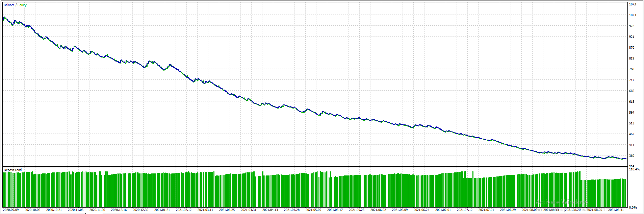This screenshot has height=214, width=644.
Task: Select the 819 value on balance axis
Action: [632, 58]
